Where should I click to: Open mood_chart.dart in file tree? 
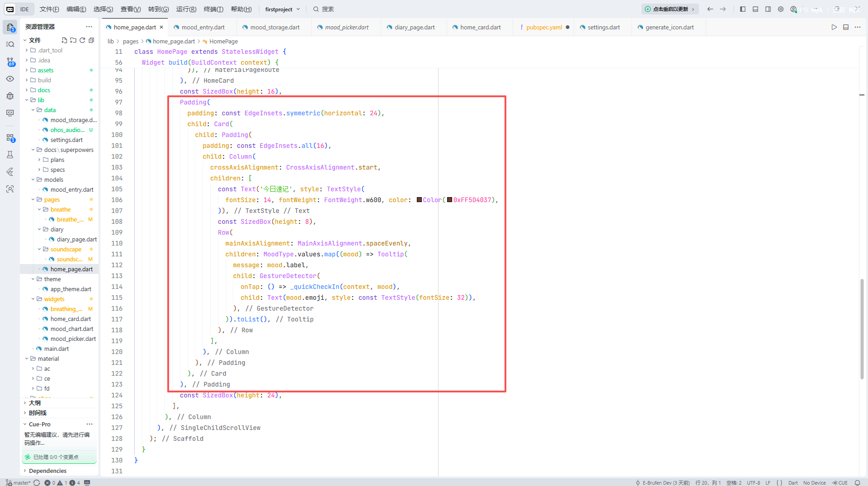[x=72, y=329]
